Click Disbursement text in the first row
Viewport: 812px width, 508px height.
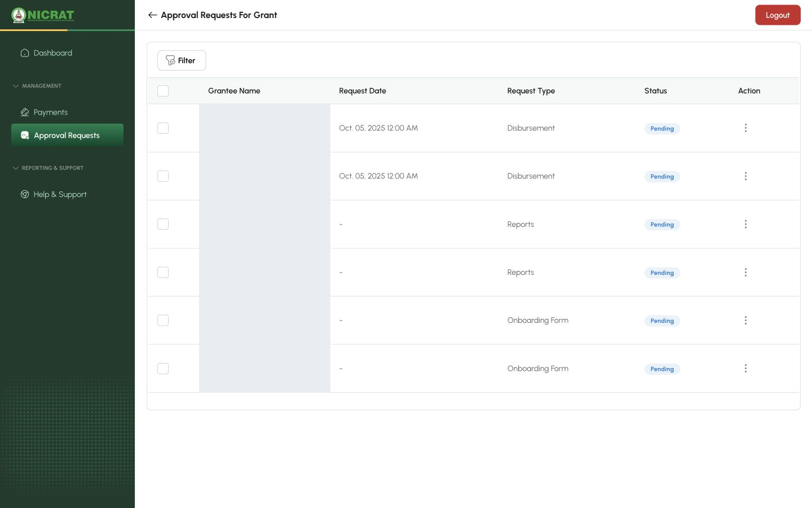coord(531,128)
